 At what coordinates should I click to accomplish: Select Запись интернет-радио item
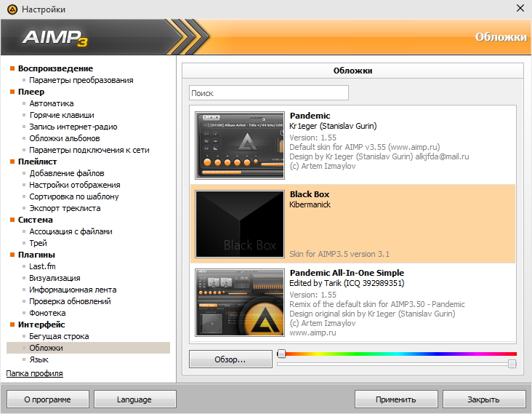pyautogui.click(x=73, y=127)
